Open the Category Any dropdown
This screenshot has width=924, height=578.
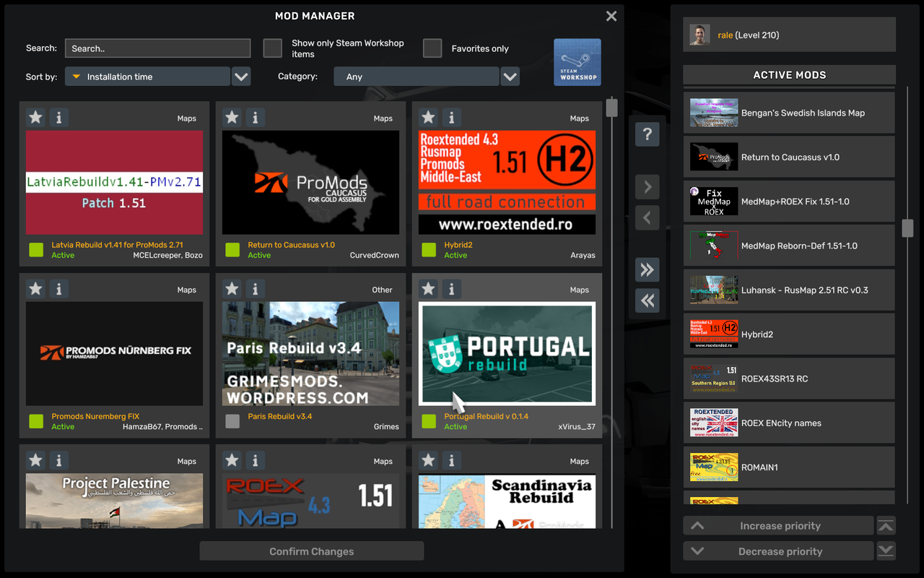pyautogui.click(x=416, y=77)
